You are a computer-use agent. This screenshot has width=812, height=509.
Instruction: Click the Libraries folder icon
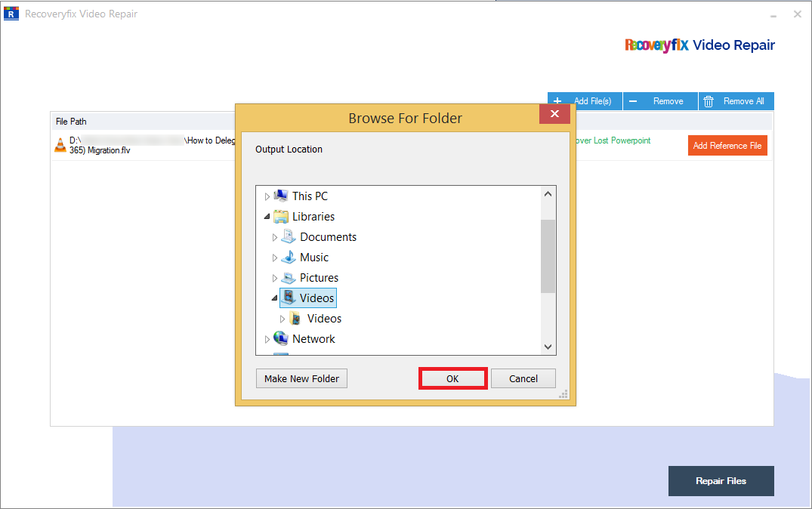coord(281,217)
